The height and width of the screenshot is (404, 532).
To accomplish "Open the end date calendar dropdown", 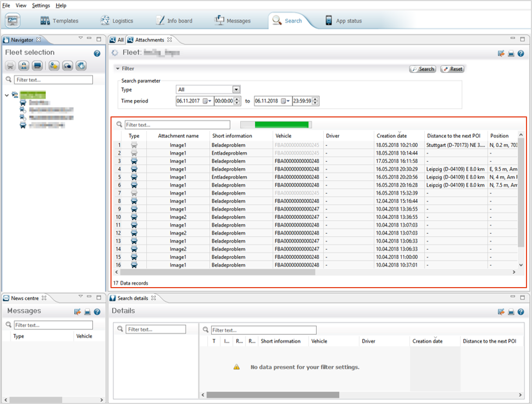I will [286, 101].
